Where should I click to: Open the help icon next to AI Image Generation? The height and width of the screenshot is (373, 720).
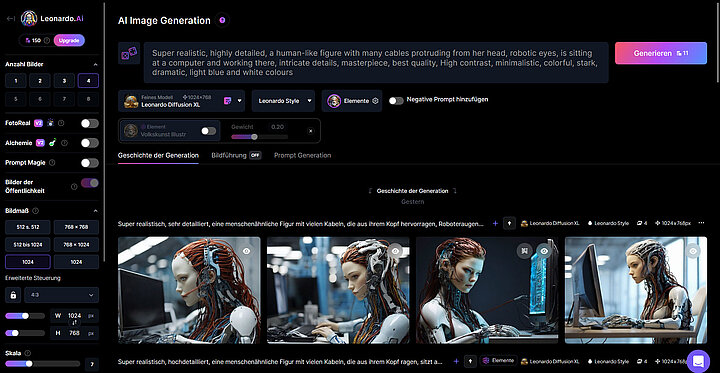pyautogui.click(x=222, y=20)
